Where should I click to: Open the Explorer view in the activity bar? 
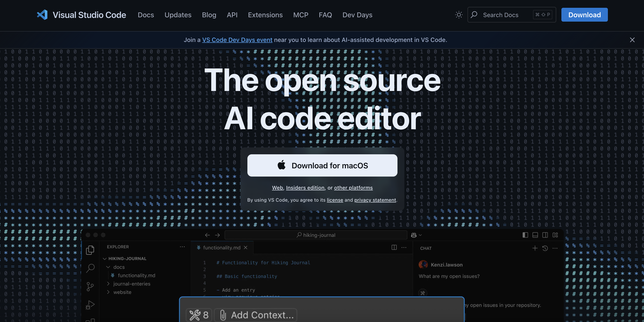point(90,250)
